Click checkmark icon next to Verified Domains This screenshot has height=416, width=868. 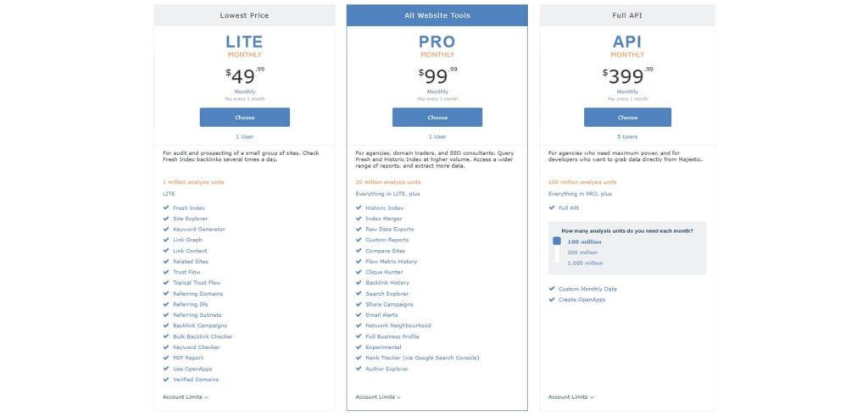click(166, 380)
